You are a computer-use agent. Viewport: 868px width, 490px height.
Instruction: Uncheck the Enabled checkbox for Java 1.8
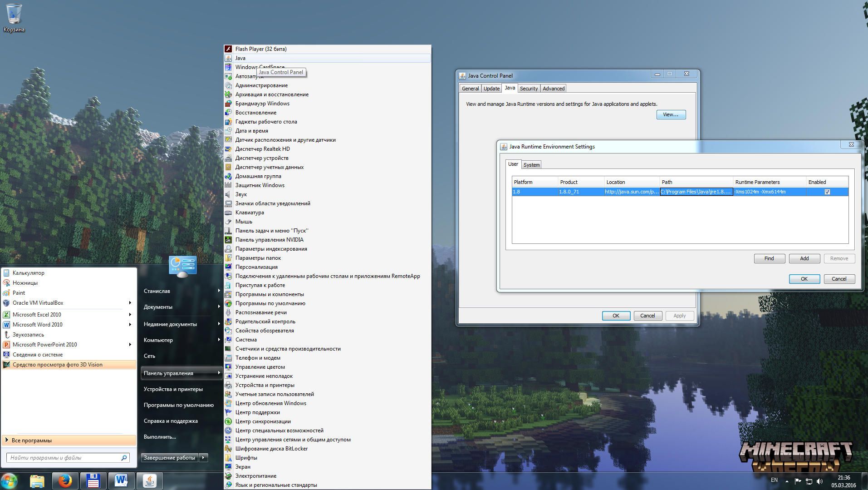[x=827, y=192]
